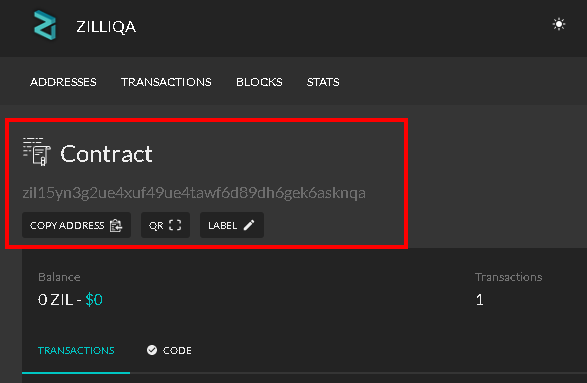Viewport: 587px width, 383px height.
Task: Click the Zilliqa logo icon
Action: click(x=45, y=25)
